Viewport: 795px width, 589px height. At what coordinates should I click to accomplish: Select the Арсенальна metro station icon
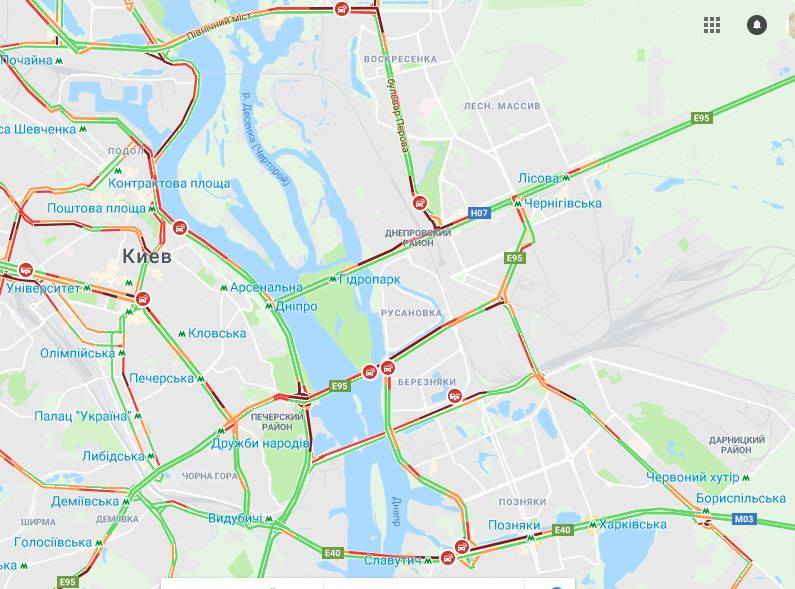[224, 287]
